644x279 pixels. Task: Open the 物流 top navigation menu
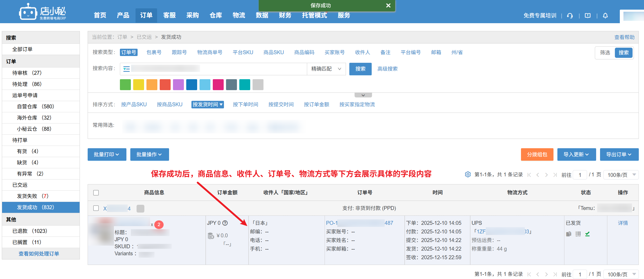coord(239,15)
